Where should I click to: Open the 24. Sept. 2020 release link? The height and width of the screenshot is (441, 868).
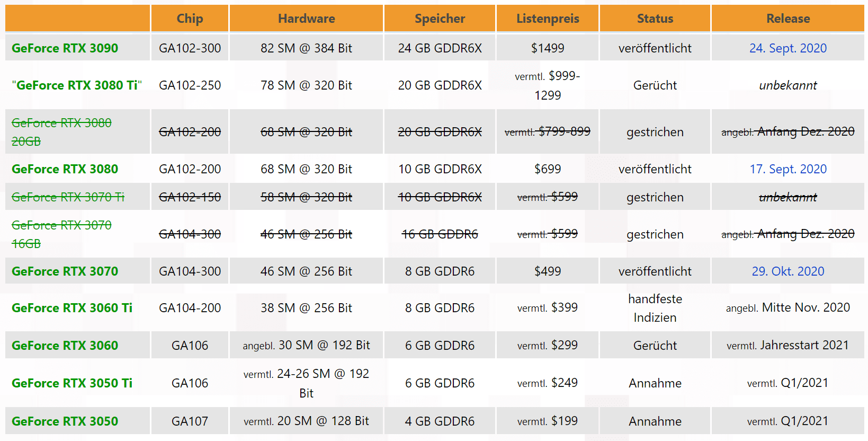coord(788,48)
